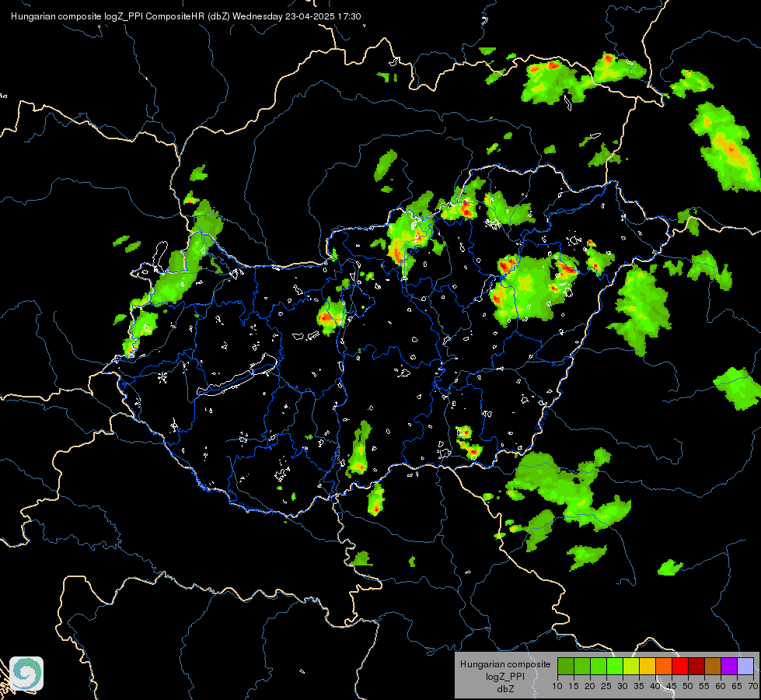The image size is (761, 700).
Task: Click the radar image title text at top
Action: coord(186,16)
